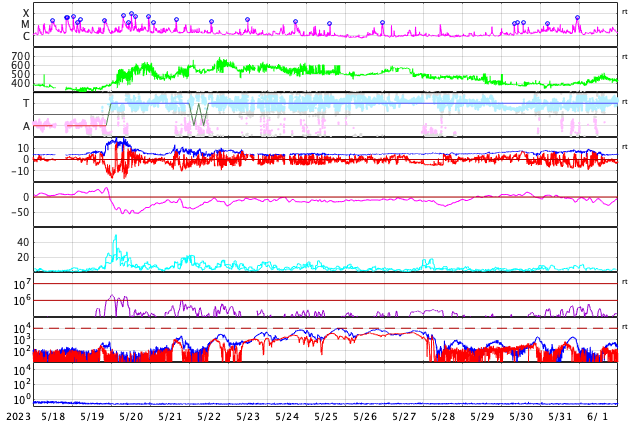Click the 5/24 date label
The width and height of the screenshot is (634, 424).
click(287, 416)
